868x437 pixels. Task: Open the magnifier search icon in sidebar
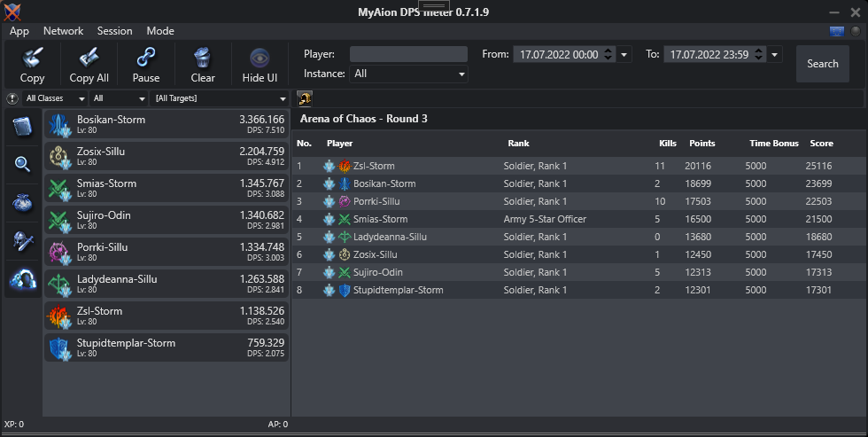tap(22, 164)
